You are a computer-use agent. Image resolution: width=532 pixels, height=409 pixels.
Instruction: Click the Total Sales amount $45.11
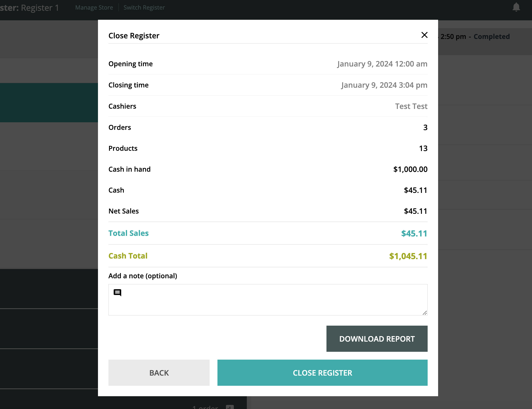414,234
